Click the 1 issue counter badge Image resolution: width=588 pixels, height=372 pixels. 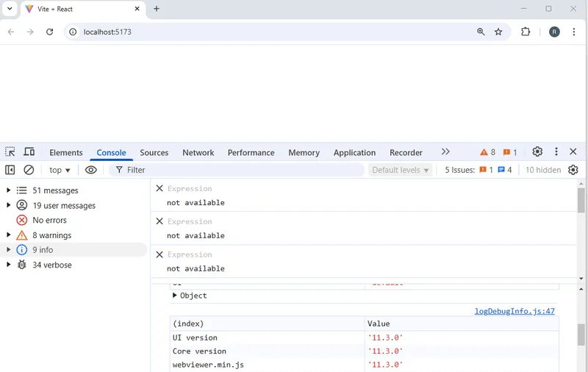pos(510,152)
